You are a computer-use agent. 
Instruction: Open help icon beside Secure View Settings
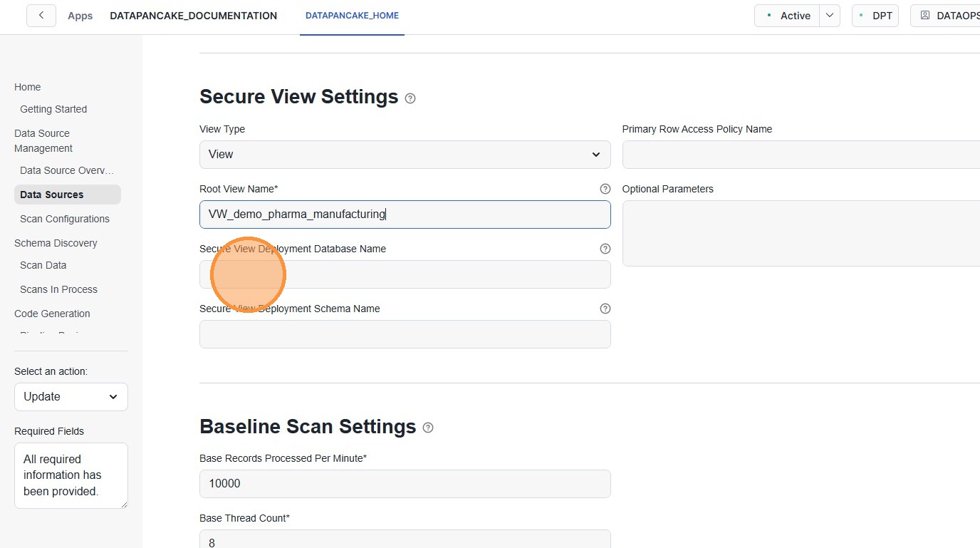click(410, 98)
